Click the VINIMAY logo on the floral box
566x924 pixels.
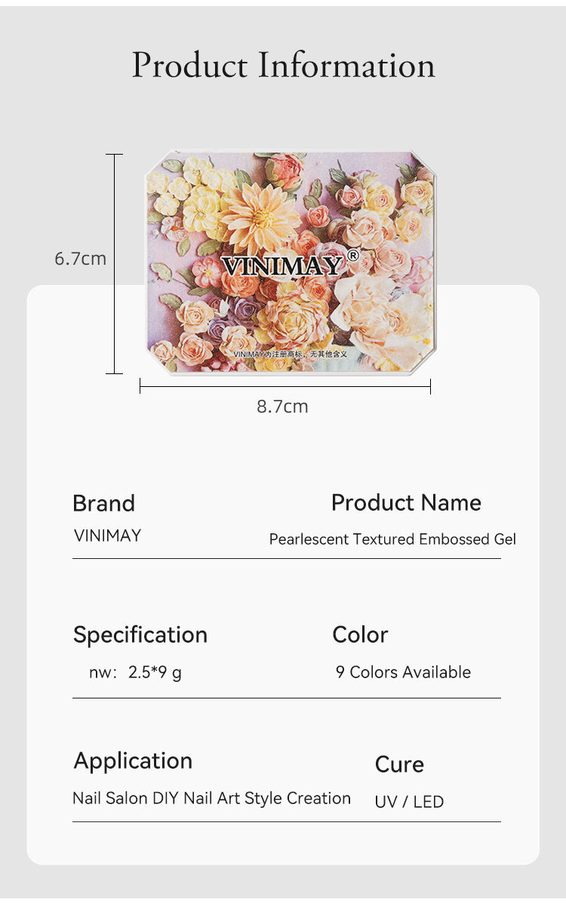[281, 265]
